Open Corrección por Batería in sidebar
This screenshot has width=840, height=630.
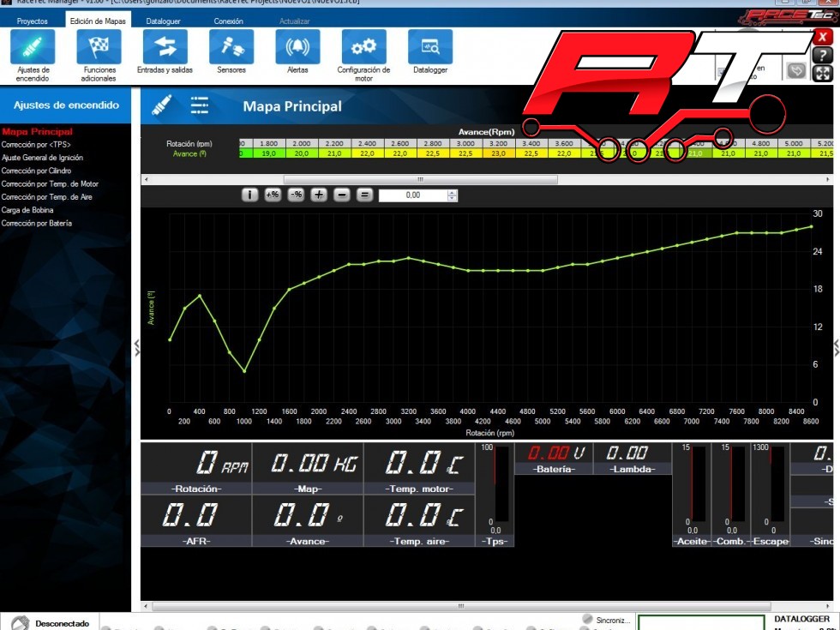pyautogui.click(x=36, y=224)
